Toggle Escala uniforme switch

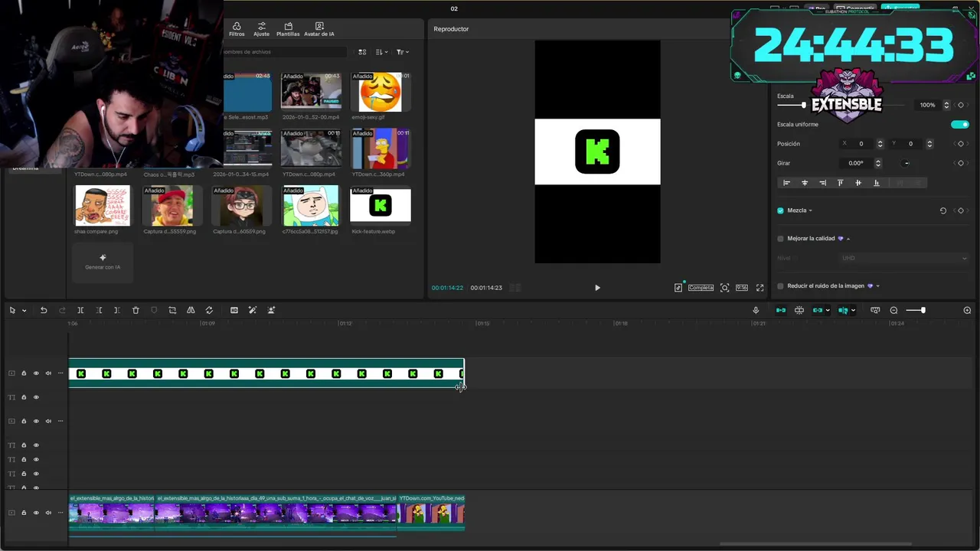pos(959,124)
